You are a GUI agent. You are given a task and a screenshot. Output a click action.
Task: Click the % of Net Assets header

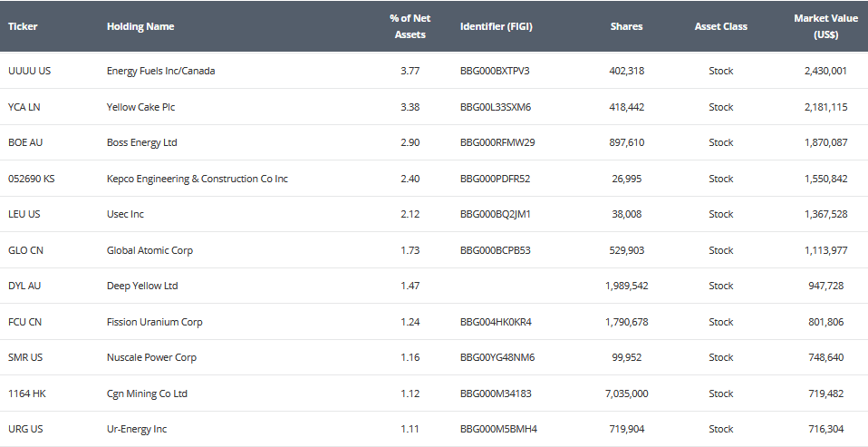410,26
